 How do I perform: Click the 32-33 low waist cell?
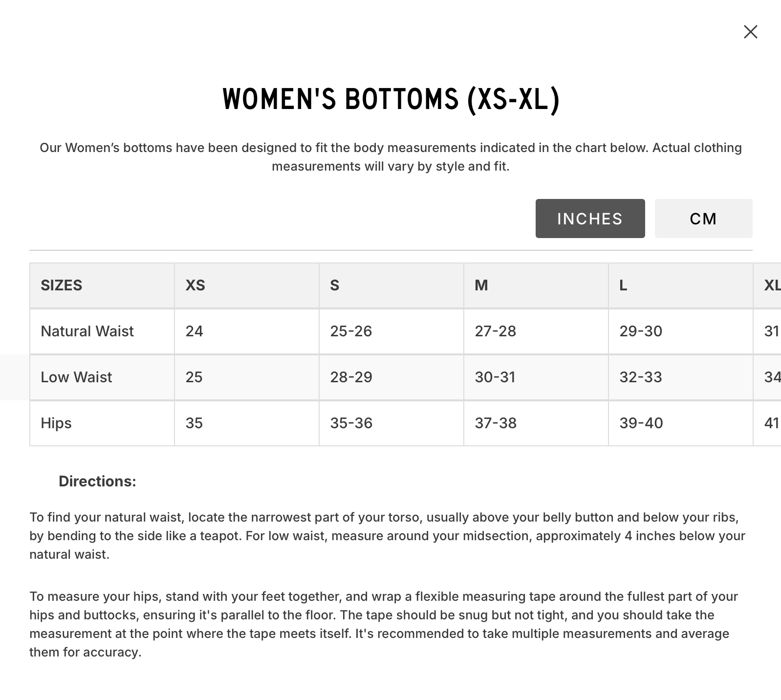[641, 377]
